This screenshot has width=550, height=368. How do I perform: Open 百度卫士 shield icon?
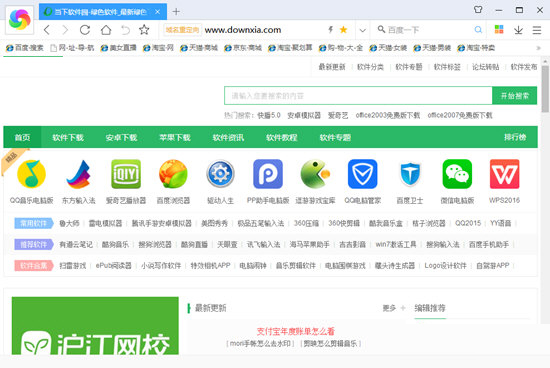pos(410,174)
